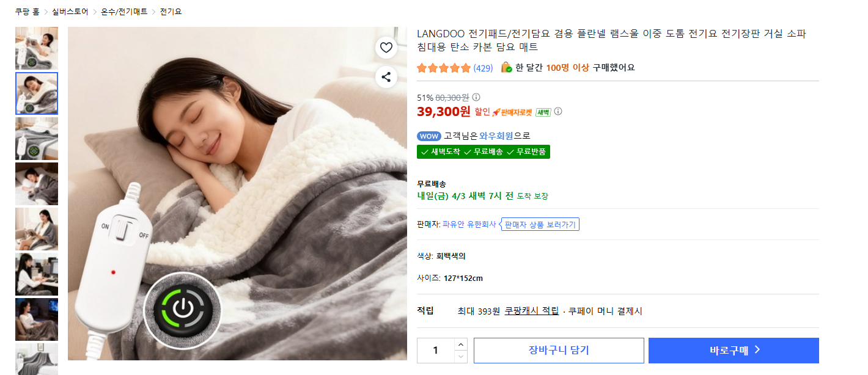
Task: Open reviews via the (429) link
Action: coord(482,68)
